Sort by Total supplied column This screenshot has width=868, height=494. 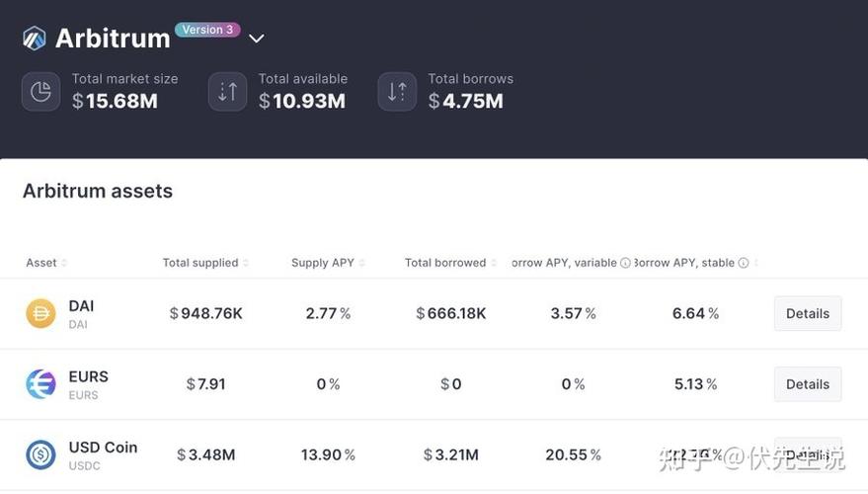click(205, 263)
